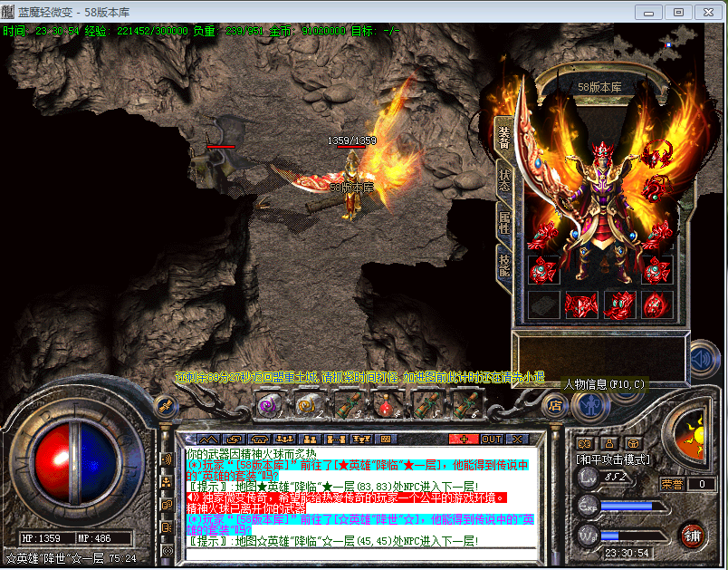Image resolution: width=728 pixels, height=570 pixels.
Task: Toggle the hierarchy group chat filter button
Action: [168, 482]
